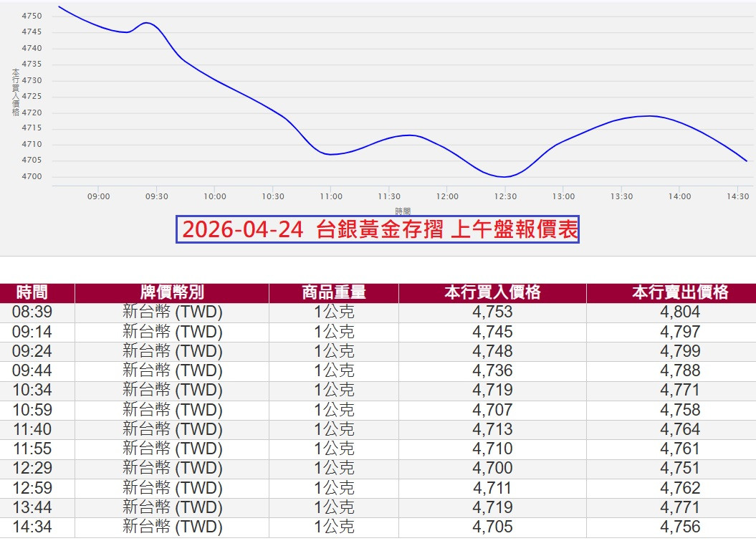Click the 10:30 chart axis label
The height and width of the screenshot is (546, 756).
273,196
